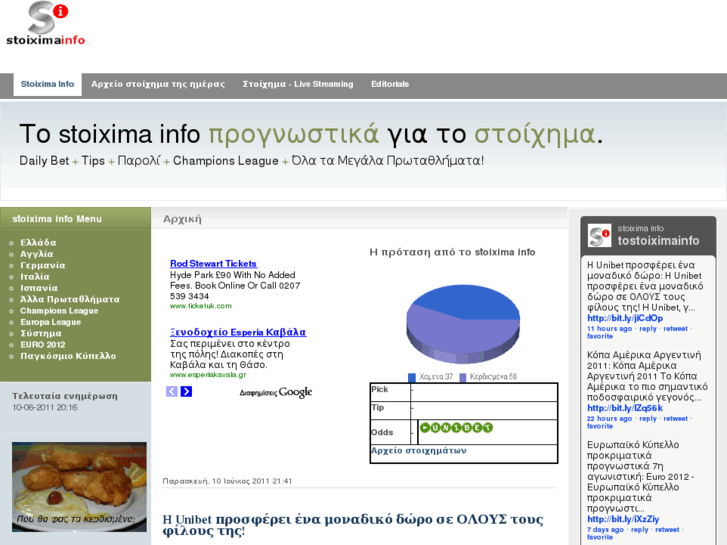Click the Tip row label in table
Image resolution: width=727 pixels, height=545 pixels.
pos(377,407)
